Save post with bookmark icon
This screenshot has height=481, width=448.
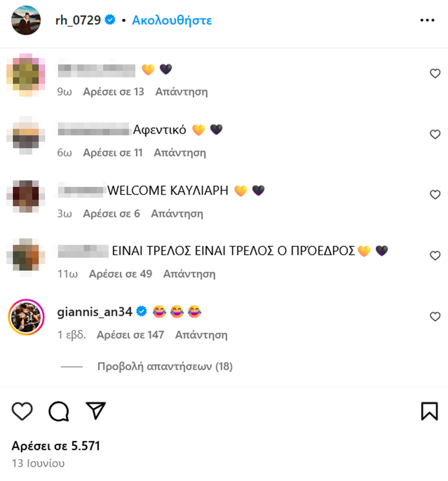click(x=430, y=411)
